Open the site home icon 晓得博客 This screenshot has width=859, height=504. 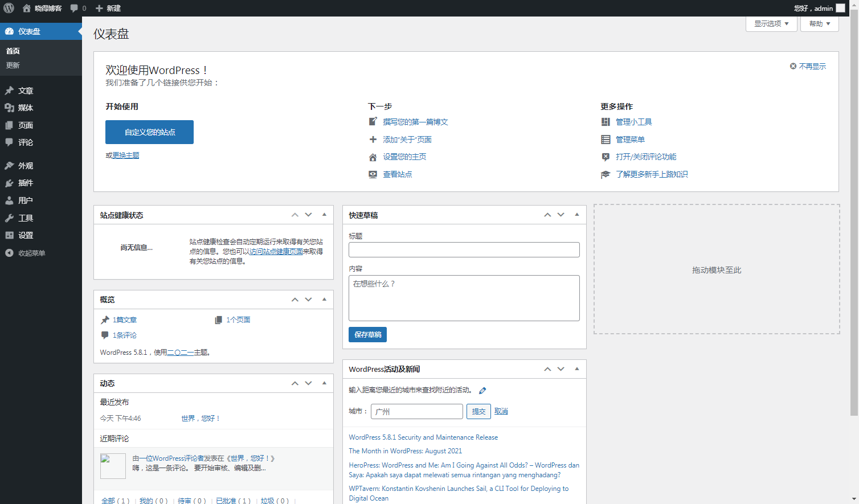(42, 8)
